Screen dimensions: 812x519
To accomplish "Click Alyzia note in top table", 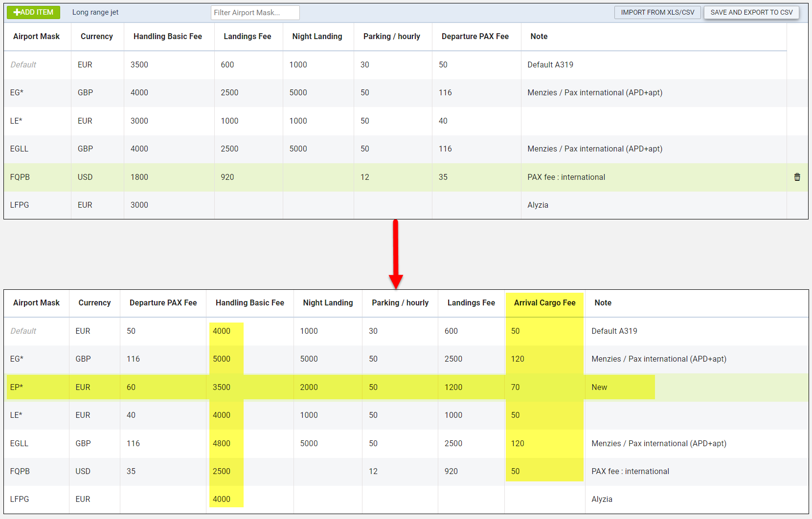I will click(x=538, y=205).
